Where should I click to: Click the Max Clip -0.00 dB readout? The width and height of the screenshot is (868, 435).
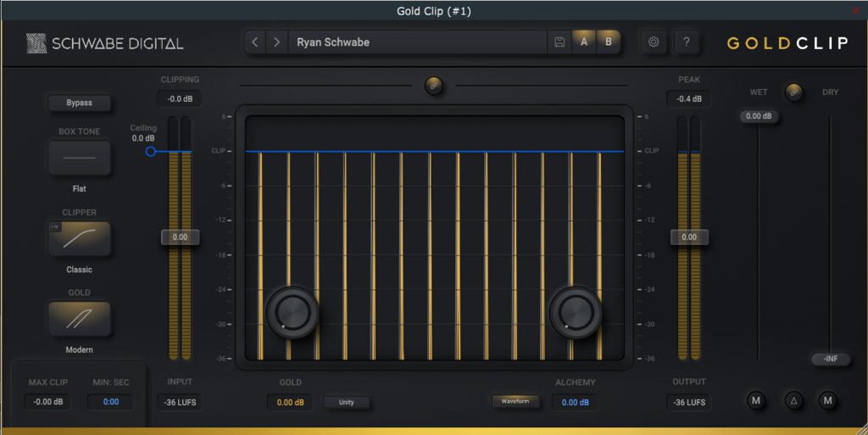48,402
